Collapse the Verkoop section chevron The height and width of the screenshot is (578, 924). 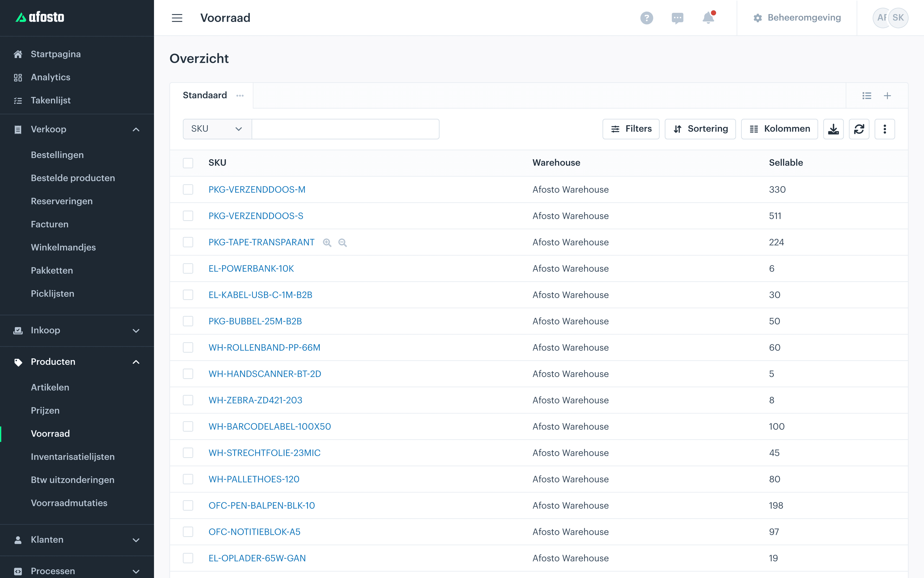click(x=136, y=130)
